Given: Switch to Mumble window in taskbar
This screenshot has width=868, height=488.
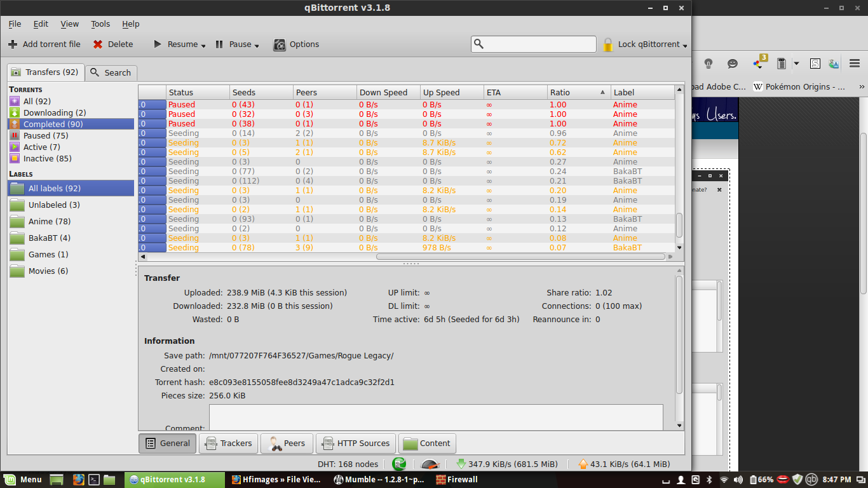Looking at the screenshot, I should (x=379, y=480).
